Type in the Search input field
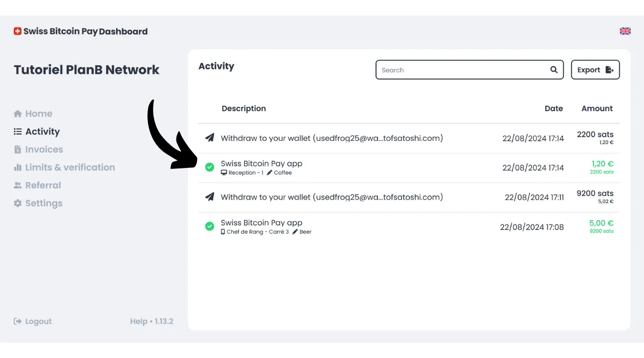Viewport: 644px width, 358px height. click(463, 70)
